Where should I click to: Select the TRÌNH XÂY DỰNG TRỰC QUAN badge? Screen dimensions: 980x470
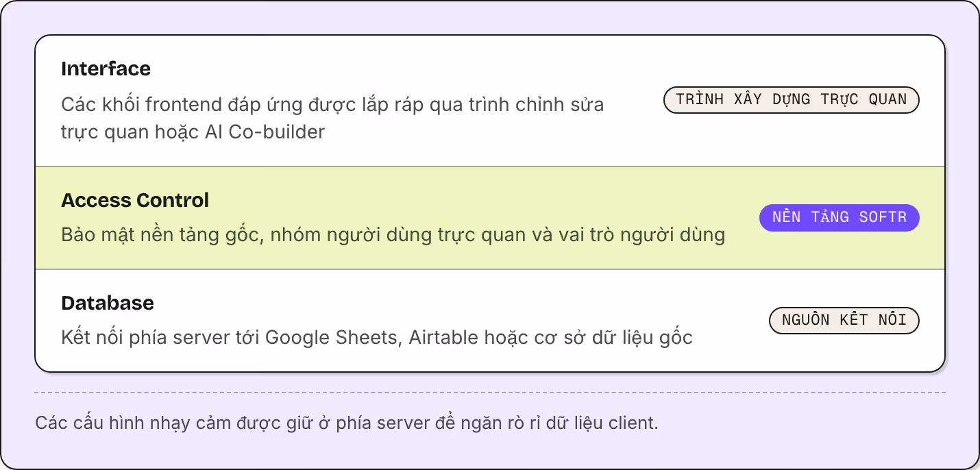pyautogui.click(x=792, y=100)
